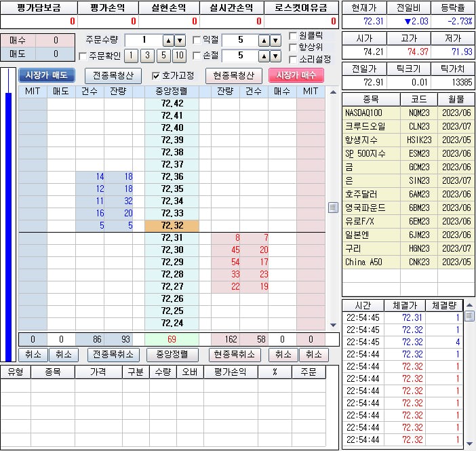Click the blue vertical gauge bar

click(9, 227)
